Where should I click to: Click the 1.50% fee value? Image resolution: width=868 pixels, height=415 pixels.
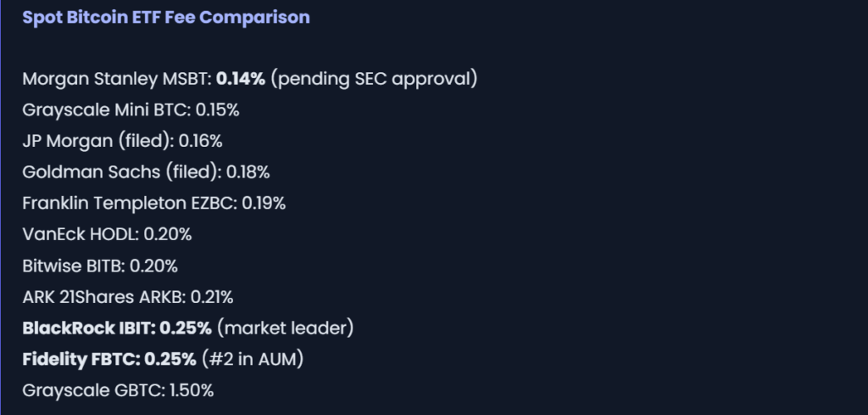click(192, 390)
